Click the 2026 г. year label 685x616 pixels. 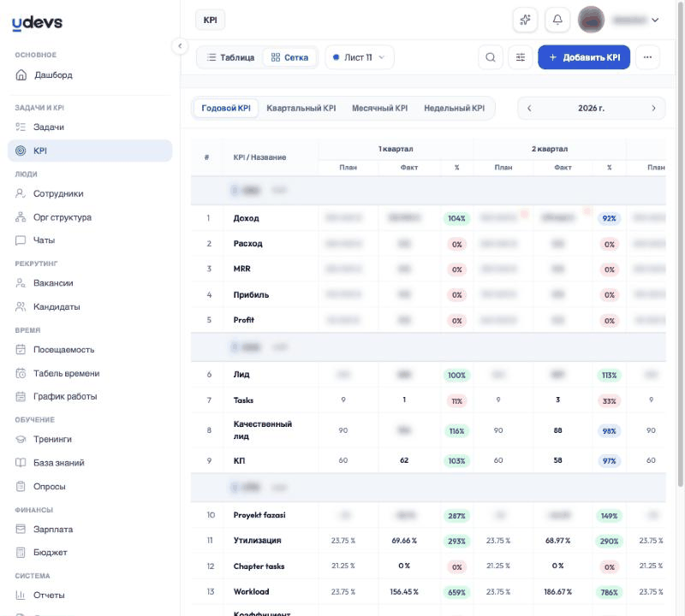(591, 109)
